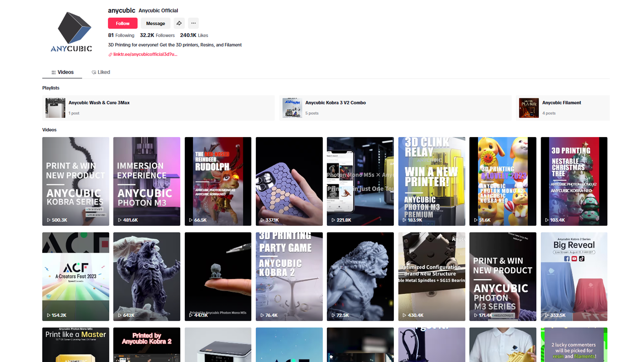Select the Videos tab
Image resolution: width=644 pixels, height=362 pixels.
point(62,72)
